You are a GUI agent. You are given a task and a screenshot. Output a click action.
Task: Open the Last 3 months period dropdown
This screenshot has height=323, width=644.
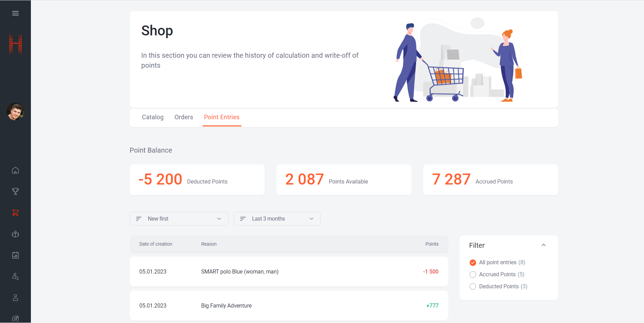pyautogui.click(x=277, y=219)
